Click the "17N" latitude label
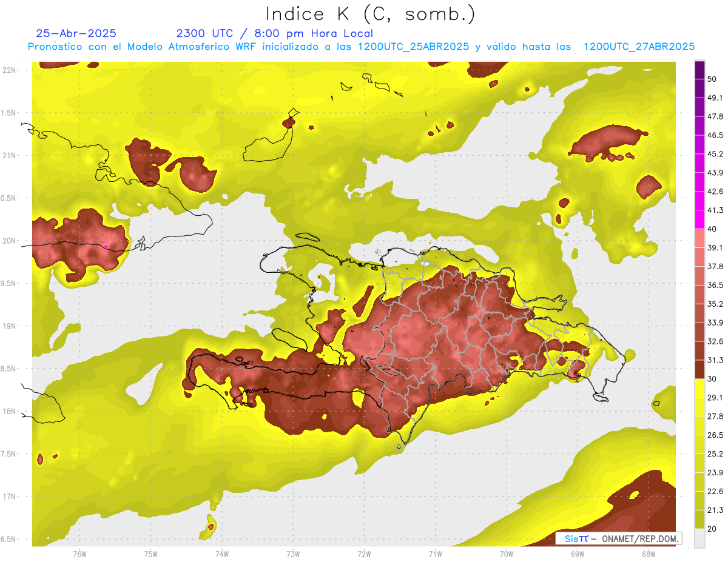728x562 pixels. click(10, 497)
